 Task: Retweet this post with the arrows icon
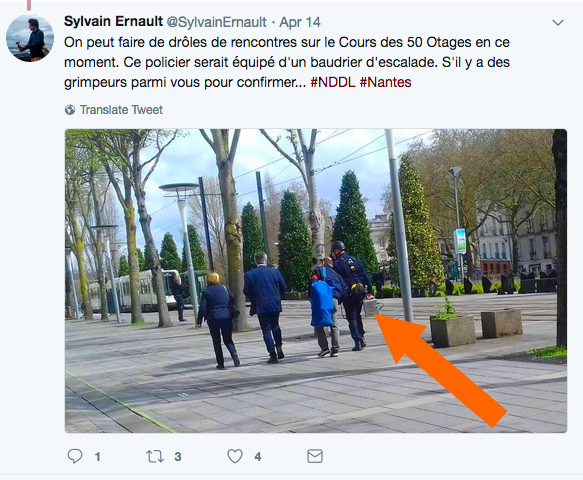(155, 456)
